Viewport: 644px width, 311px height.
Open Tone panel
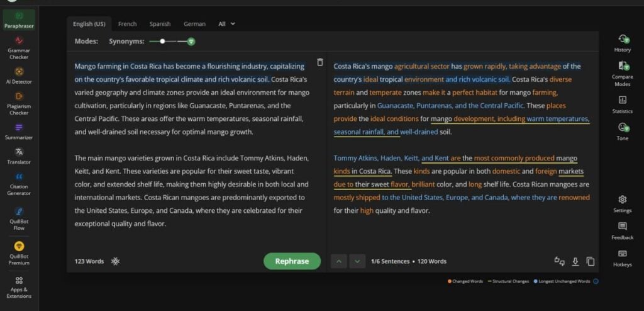(622, 132)
